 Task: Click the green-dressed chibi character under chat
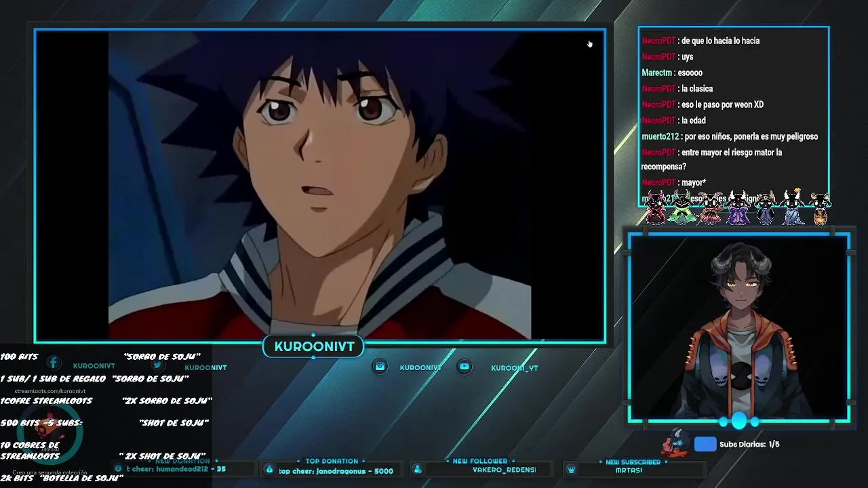[682, 207]
